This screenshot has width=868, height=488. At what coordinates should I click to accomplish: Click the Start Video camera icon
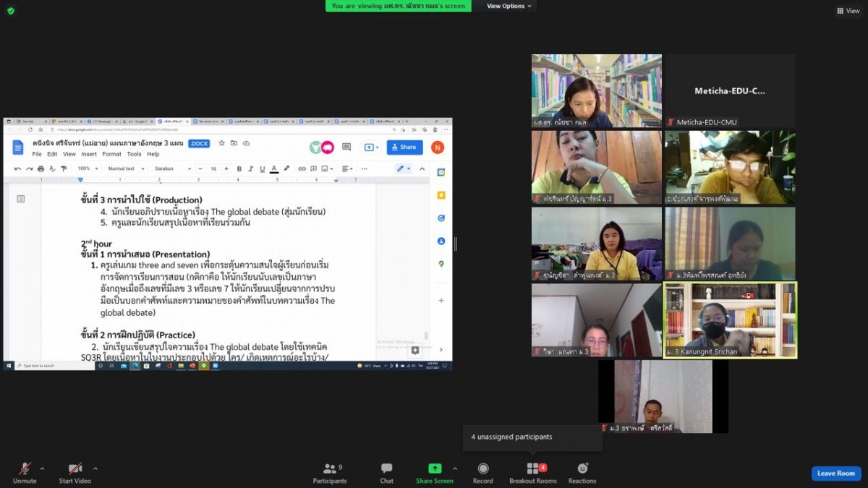click(75, 468)
